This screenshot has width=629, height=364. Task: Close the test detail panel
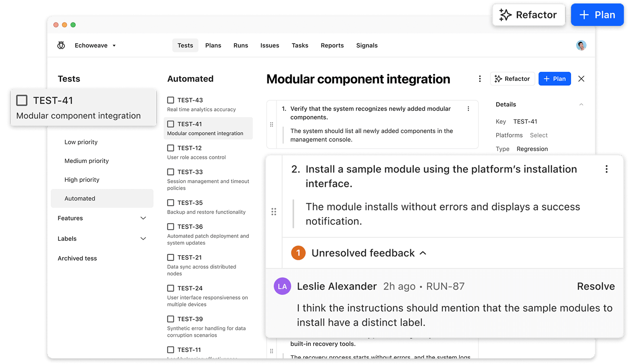click(x=581, y=79)
